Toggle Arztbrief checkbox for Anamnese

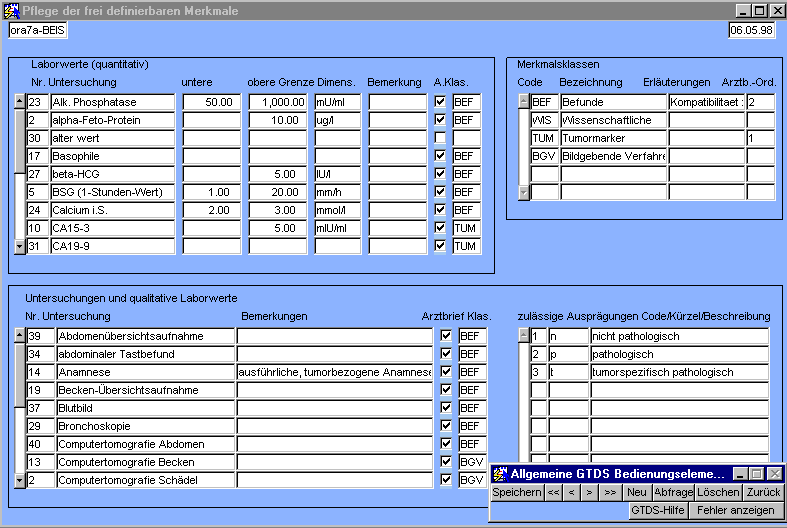[446, 372]
